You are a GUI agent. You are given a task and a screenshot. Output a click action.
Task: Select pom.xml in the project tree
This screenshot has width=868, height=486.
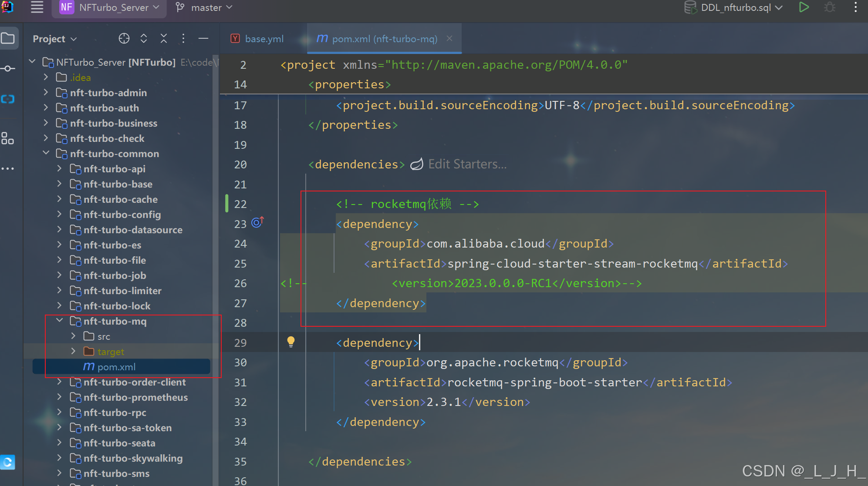coord(116,367)
